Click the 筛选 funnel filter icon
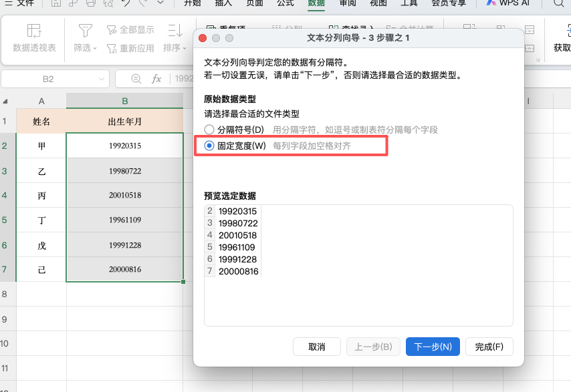571x392 pixels. [85, 31]
